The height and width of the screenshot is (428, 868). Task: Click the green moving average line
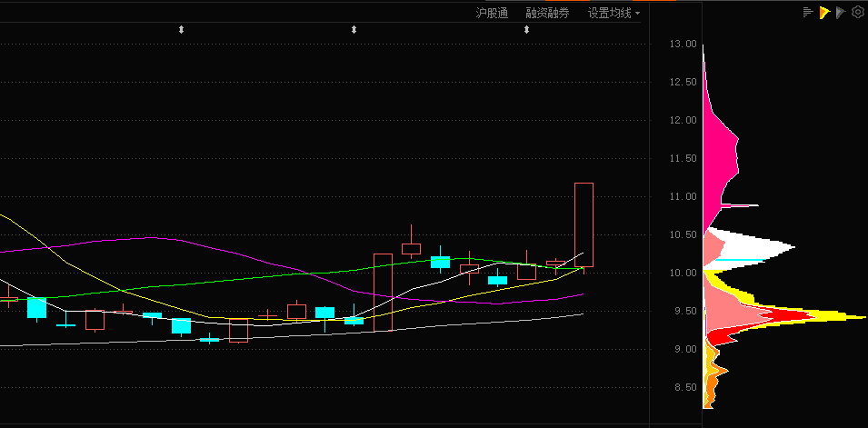tap(227, 280)
